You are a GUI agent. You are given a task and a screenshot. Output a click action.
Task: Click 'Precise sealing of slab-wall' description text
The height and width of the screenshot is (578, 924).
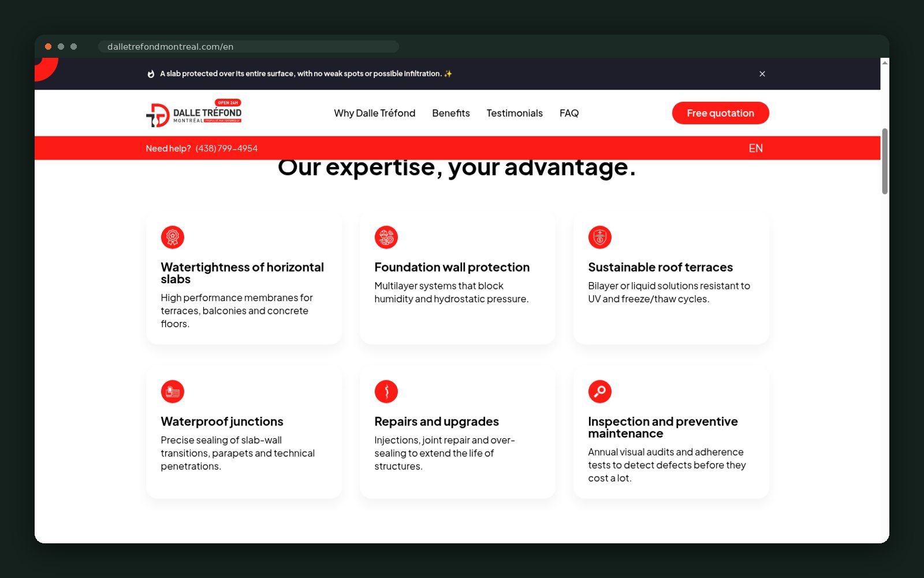point(238,453)
